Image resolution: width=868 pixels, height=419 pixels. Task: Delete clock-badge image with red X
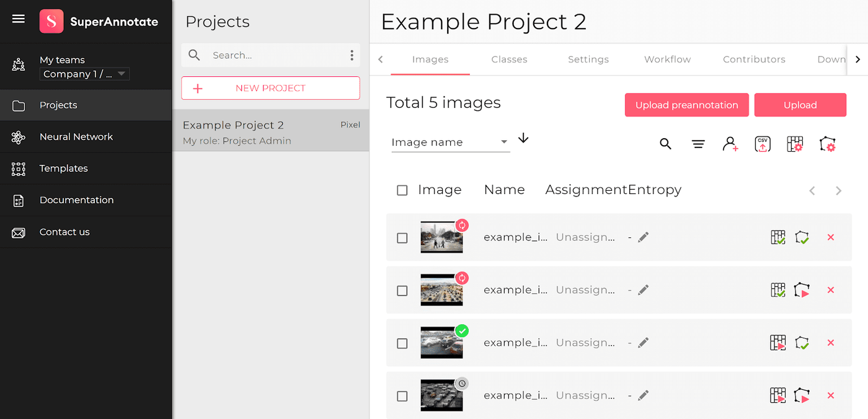(831, 395)
